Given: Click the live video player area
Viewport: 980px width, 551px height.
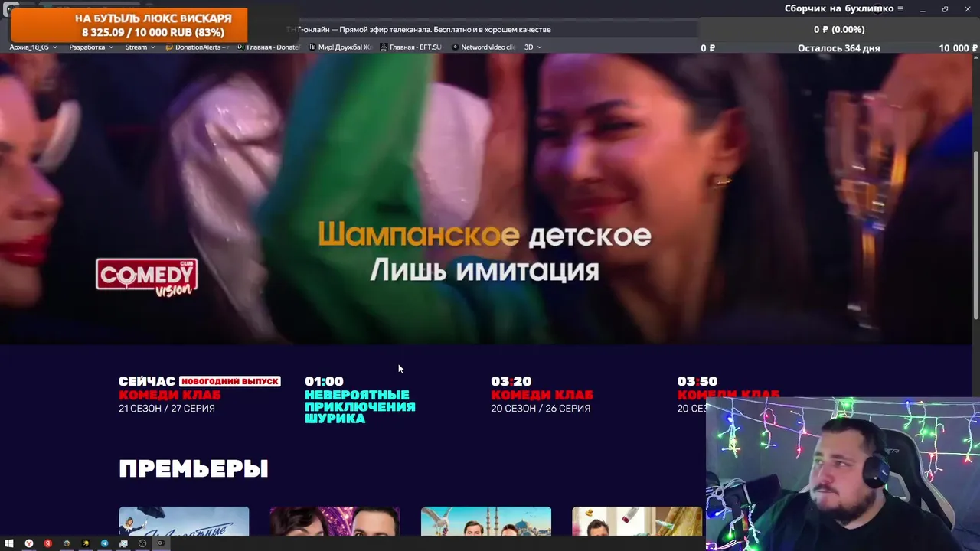Looking at the screenshot, I should point(485,199).
